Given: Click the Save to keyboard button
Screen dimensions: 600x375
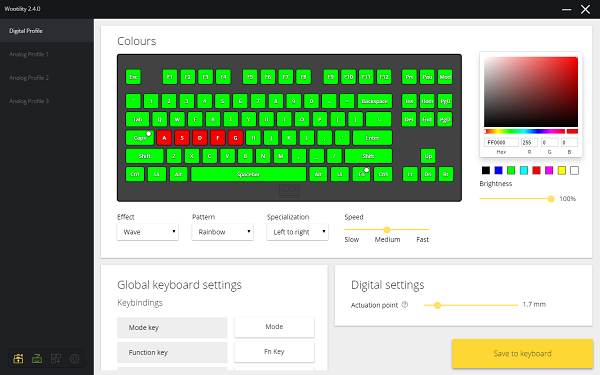Looking at the screenshot, I should pyautogui.click(x=522, y=354).
